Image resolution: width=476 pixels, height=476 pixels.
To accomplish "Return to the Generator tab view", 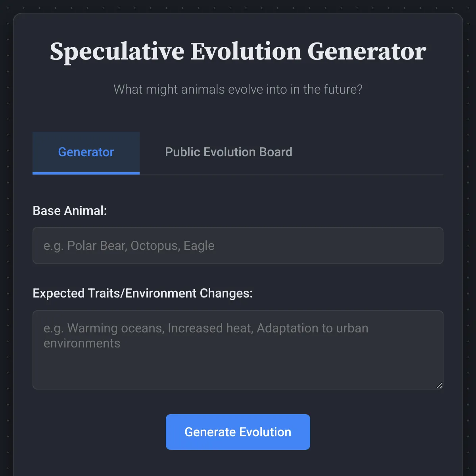I will point(86,152).
